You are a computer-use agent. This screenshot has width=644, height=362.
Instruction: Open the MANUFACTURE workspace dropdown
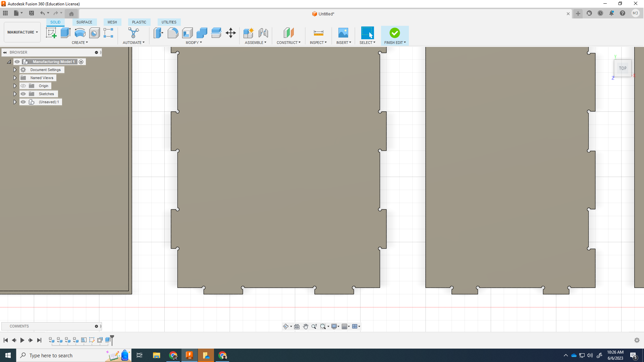[22, 32]
